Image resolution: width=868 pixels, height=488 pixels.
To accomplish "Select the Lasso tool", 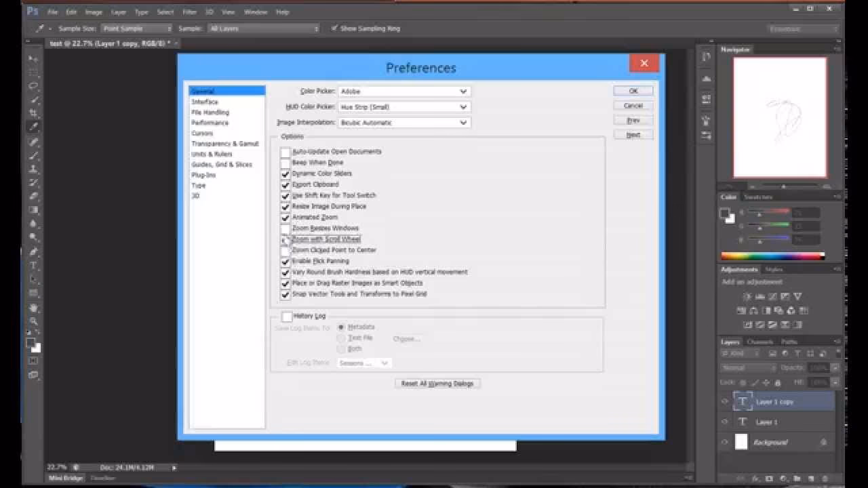I will point(33,86).
